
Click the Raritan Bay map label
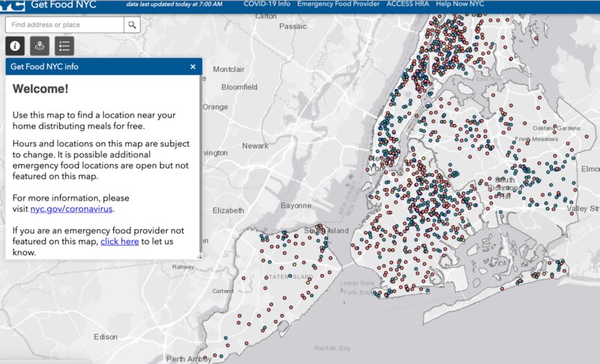[332, 348]
